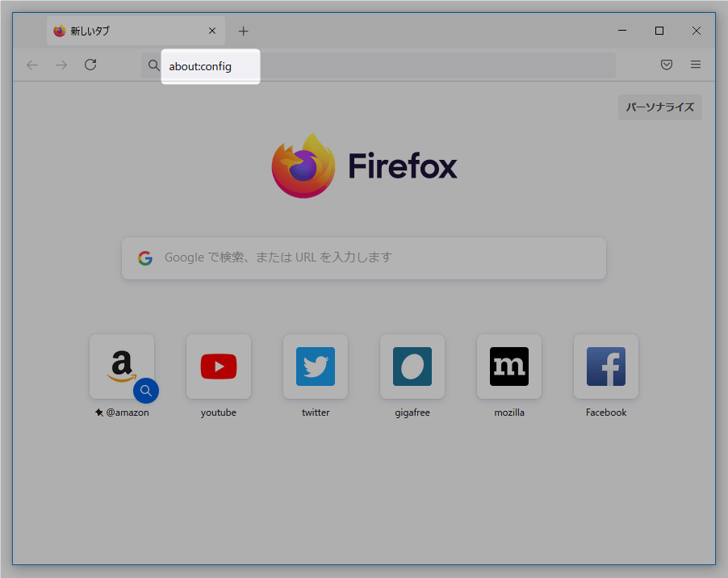Minimize the Firefox window

point(622,31)
